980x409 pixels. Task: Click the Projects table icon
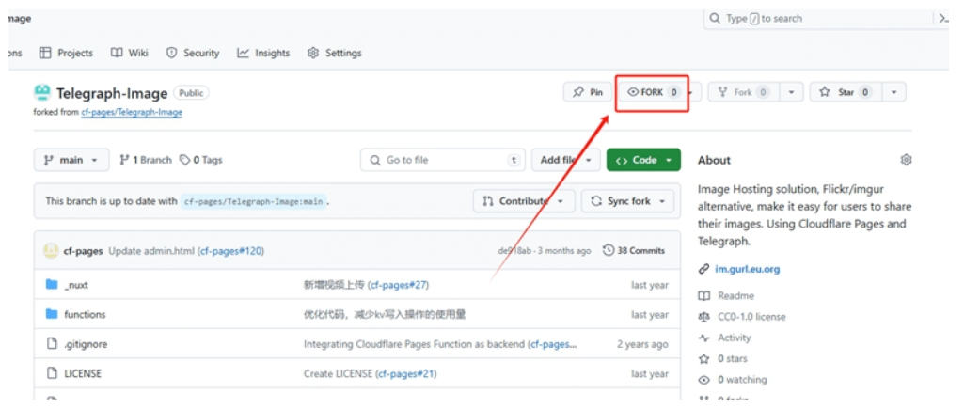coord(45,53)
